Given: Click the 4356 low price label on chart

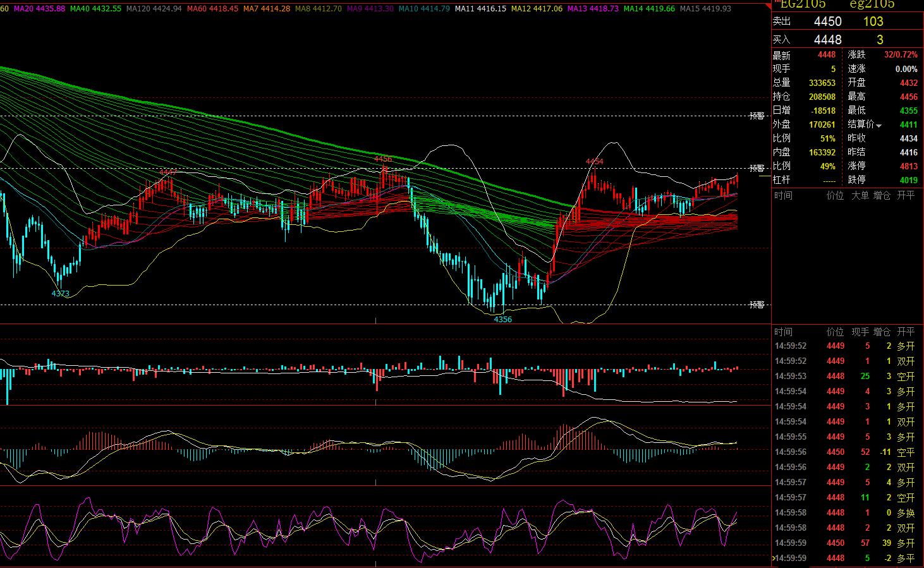Looking at the screenshot, I should click(502, 319).
